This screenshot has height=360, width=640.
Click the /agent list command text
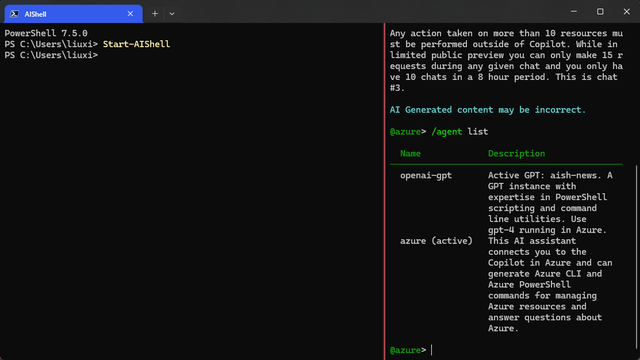pos(460,132)
